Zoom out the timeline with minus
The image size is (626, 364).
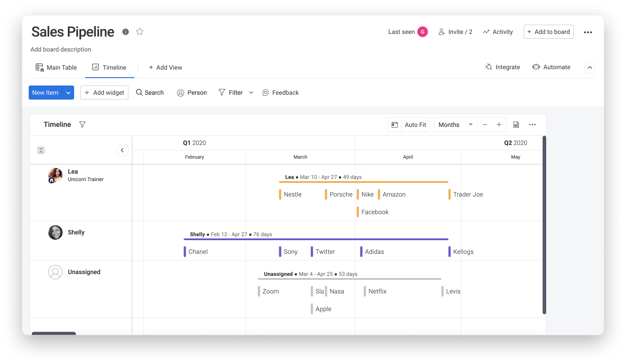point(485,125)
